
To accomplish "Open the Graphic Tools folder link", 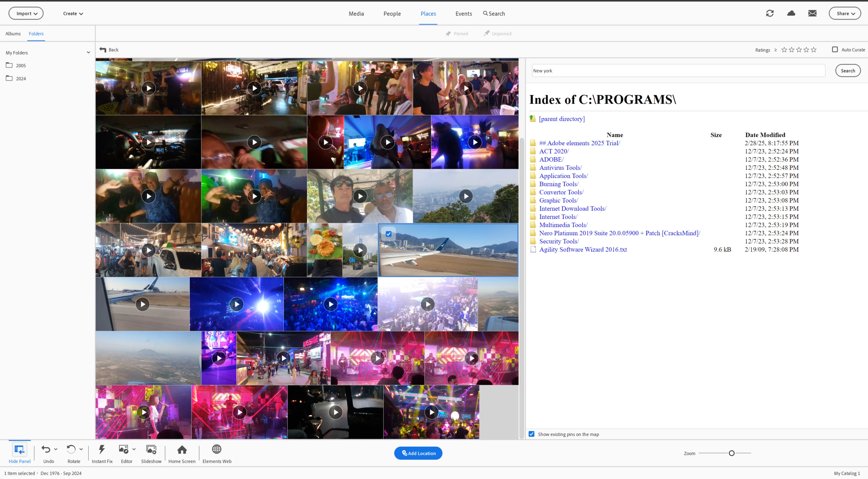I will click(x=558, y=200).
